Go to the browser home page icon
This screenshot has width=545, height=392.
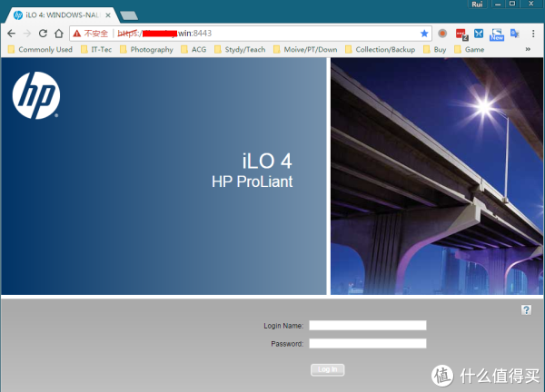[59, 34]
